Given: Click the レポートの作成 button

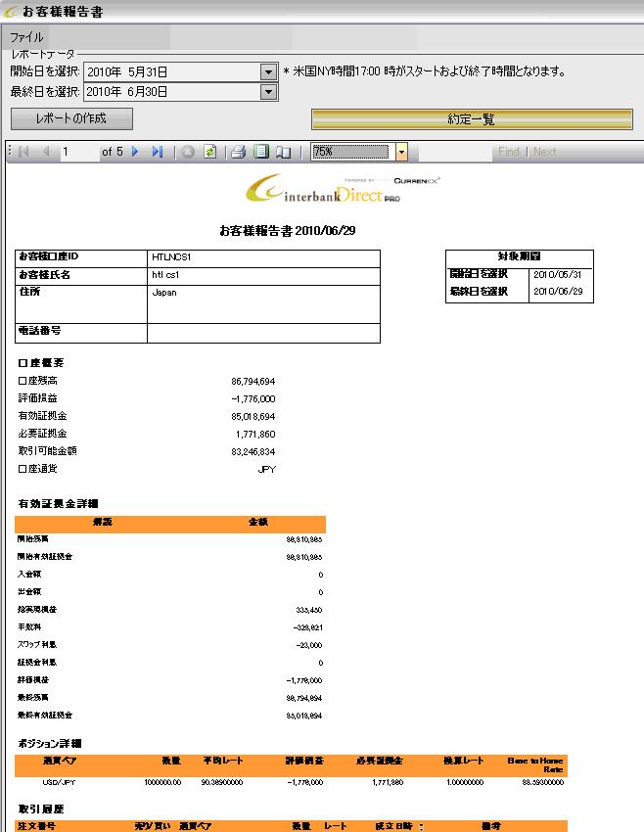Looking at the screenshot, I should (71, 118).
